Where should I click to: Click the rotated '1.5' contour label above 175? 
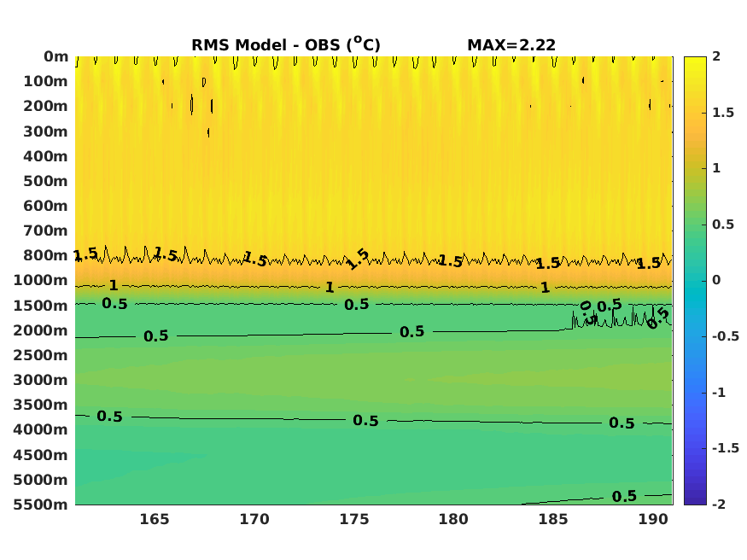[358, 260]
